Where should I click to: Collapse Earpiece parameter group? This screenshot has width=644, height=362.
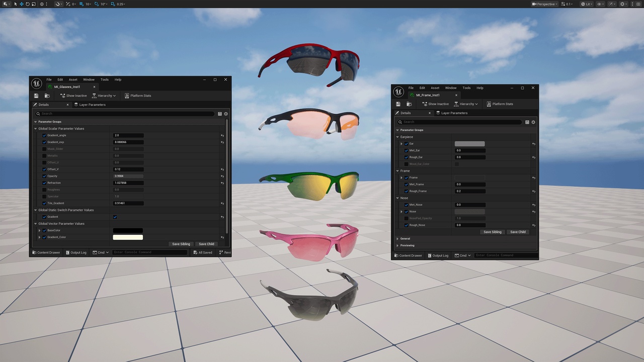(x=398, y=137)
